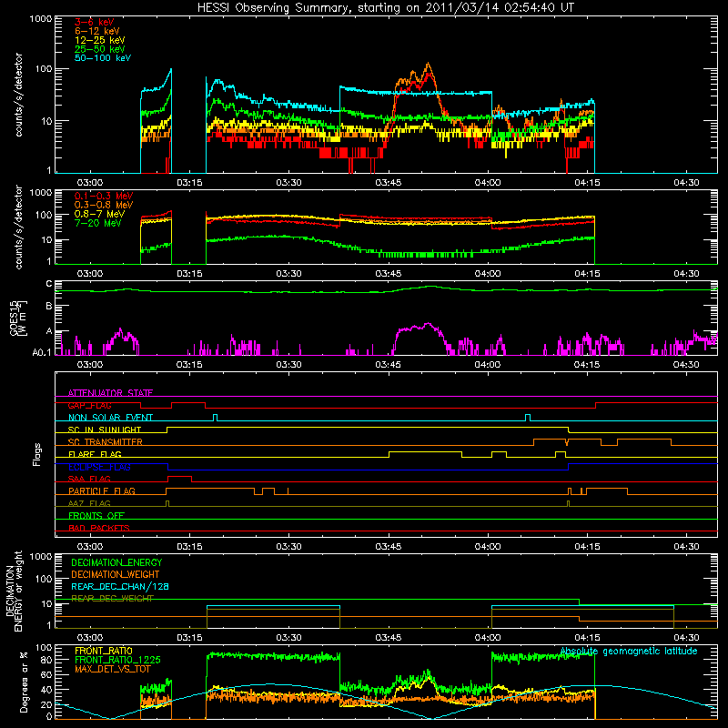Click the DECIMATION_WEIGHT legend label

coord(116,574)
